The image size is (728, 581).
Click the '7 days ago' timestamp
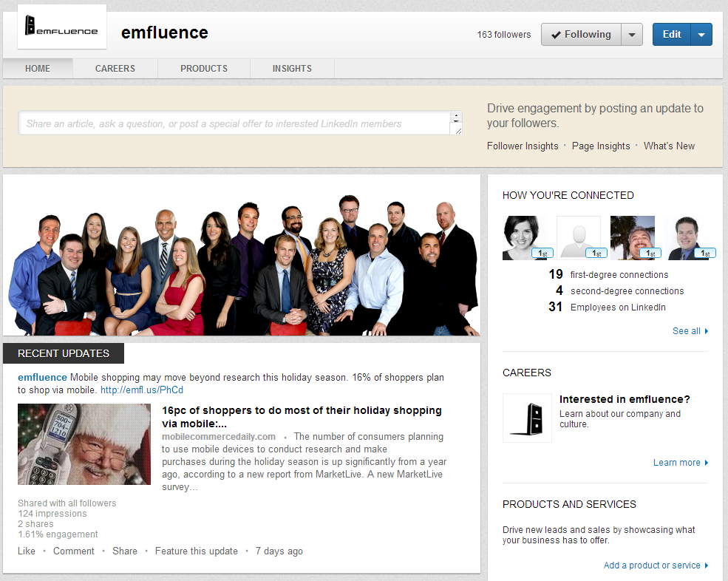tap(279, 551)
